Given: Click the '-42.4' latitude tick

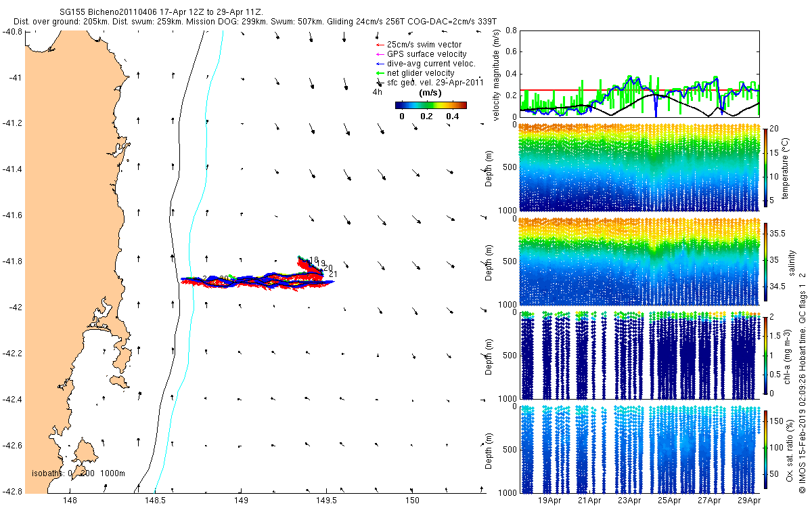Looking at the screenshot, I should [x=12, y=400].
